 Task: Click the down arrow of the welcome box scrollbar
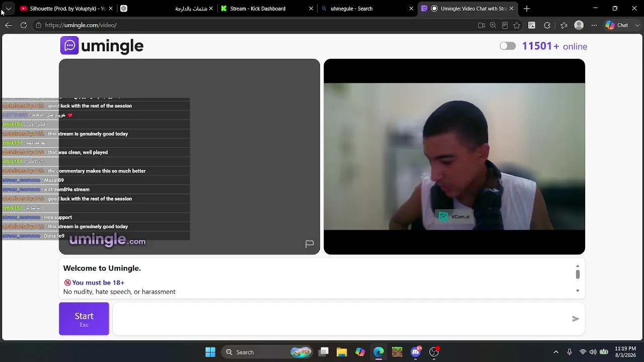(x=578, y=291)
